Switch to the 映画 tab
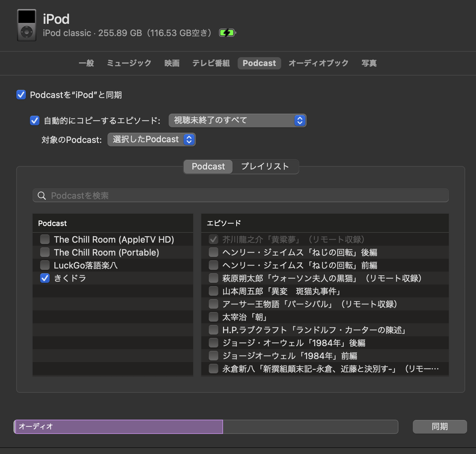Image resolution: width=476 pixels, height=454 pixels. (172, 63)
